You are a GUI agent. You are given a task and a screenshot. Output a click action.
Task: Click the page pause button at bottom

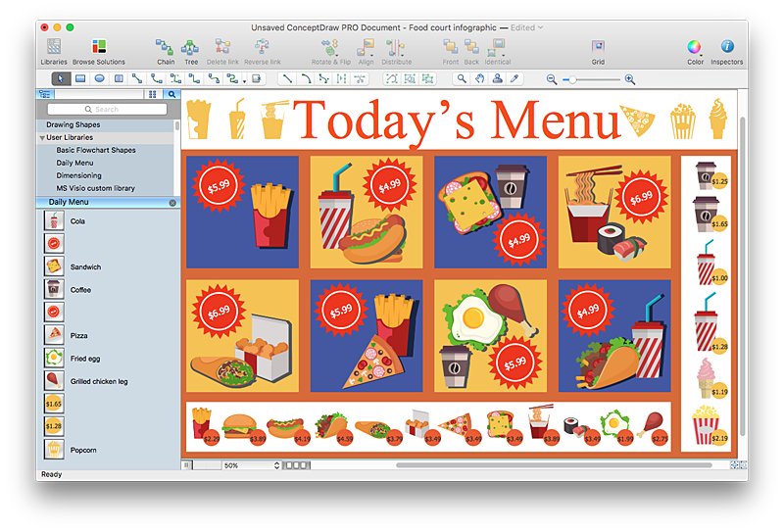click(186, 465)
